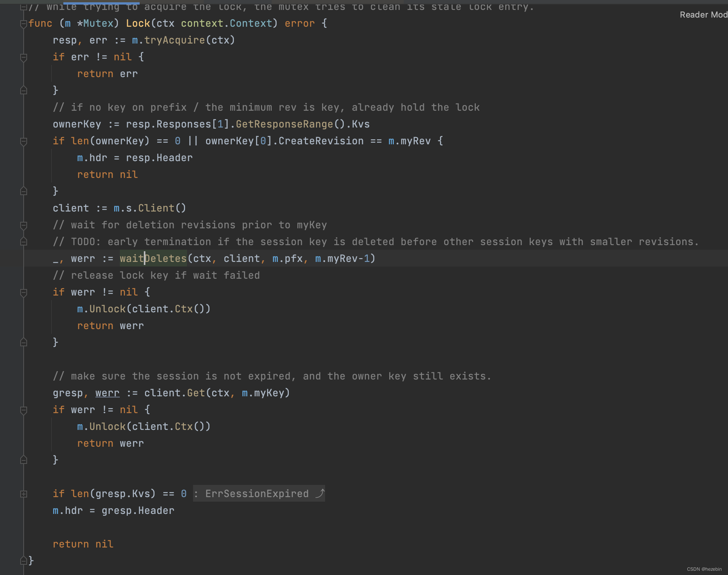Image resolution: width=728 pixels, height=575 pixels.
Task: Click the underlined werr variable in the gresp line
Action: [x=107, y=393]
